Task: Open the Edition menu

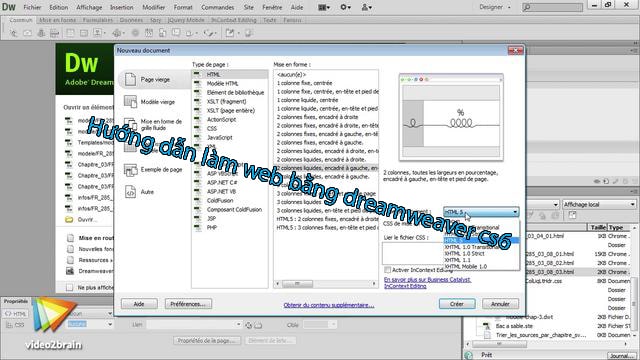Action: point(59,7)
